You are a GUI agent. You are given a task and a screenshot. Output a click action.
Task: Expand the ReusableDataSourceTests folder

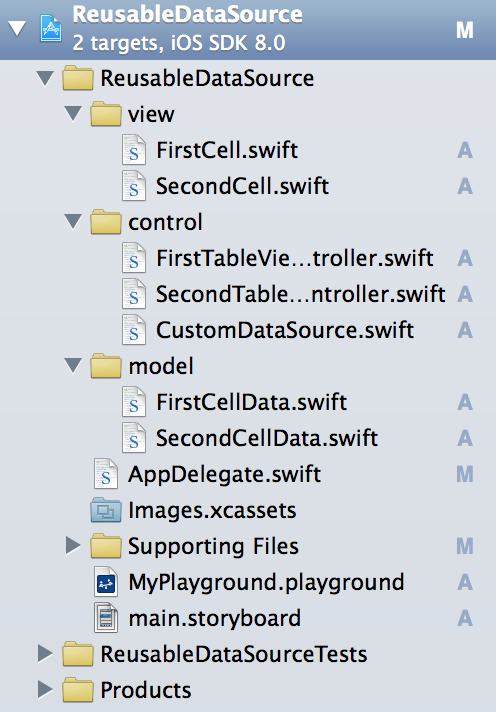click(x=45, y=654)
